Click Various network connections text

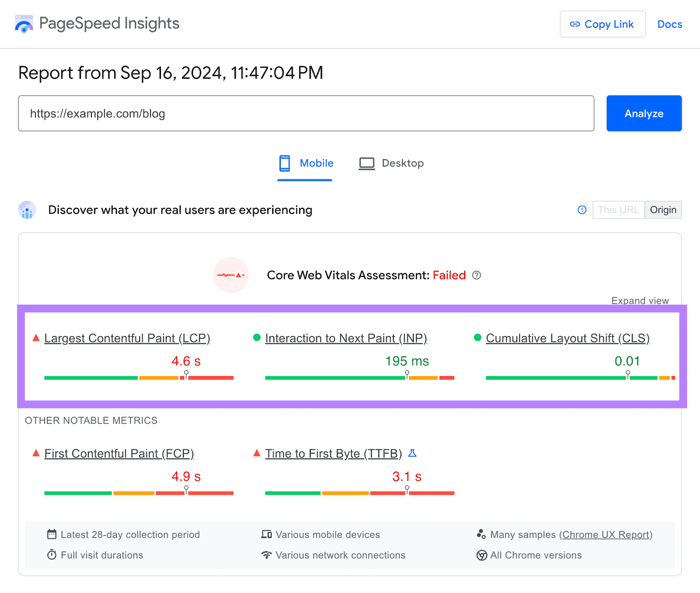340,555
